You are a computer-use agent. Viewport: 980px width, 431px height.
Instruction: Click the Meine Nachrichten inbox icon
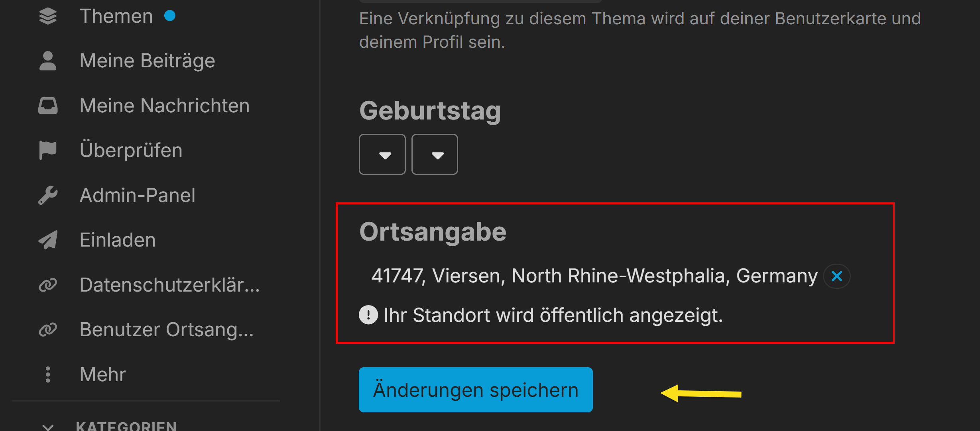(x=48, y=106)
